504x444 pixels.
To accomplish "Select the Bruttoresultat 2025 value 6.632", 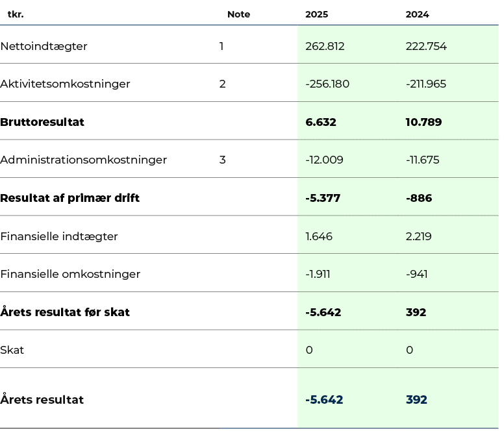I will pos(321,122).
